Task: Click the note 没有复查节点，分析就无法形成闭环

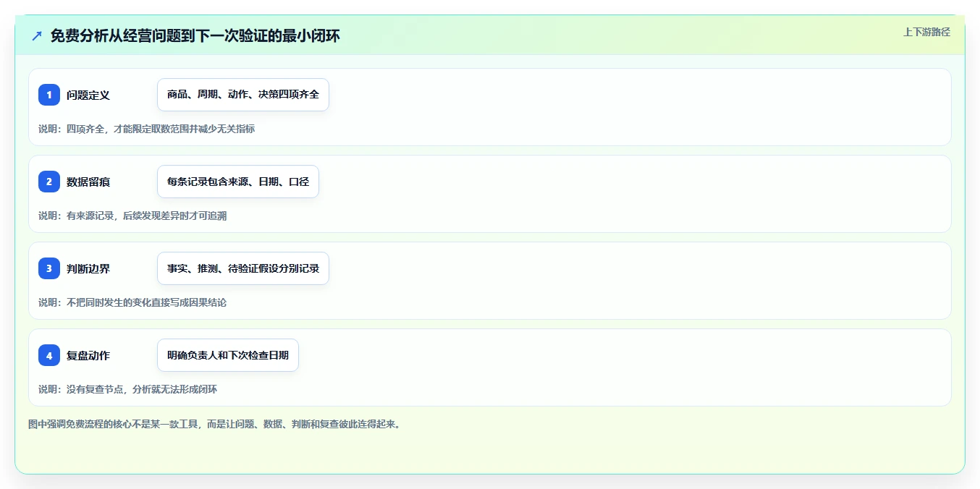Action: pyautogui.click(x=127, y=389)
